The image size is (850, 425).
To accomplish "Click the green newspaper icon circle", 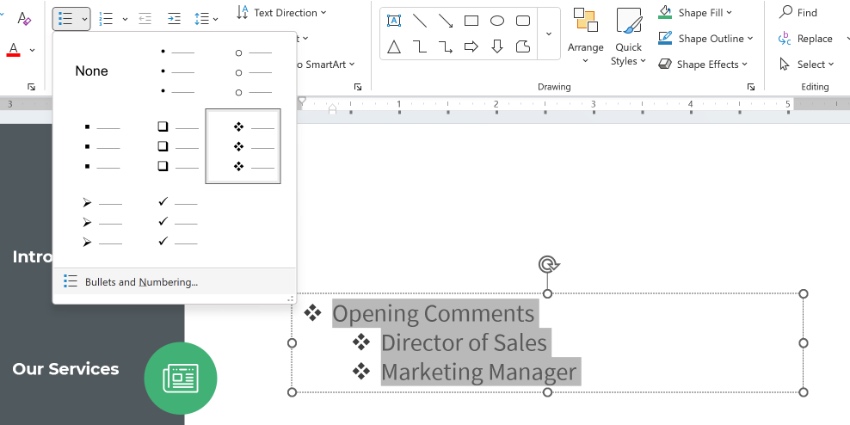I will click(181, 378).
